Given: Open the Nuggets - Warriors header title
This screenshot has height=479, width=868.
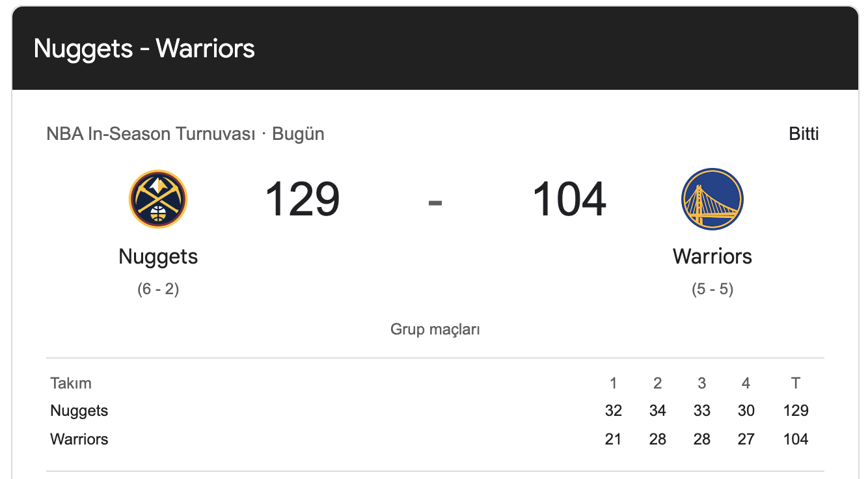Looking at the screenshot, I should click(x=144, y=49).
